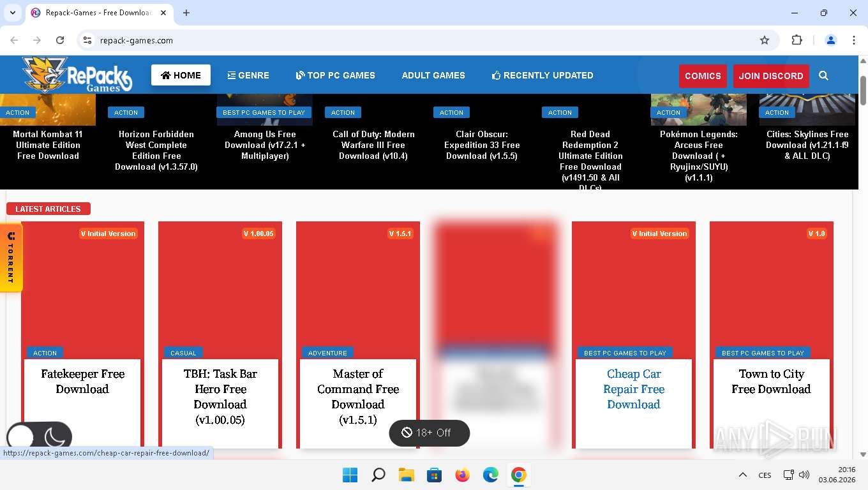Expand the hidden system tray icons chevron
This screenshot has height=490, width=868.
pyautogui.click(x=743, y=475)
